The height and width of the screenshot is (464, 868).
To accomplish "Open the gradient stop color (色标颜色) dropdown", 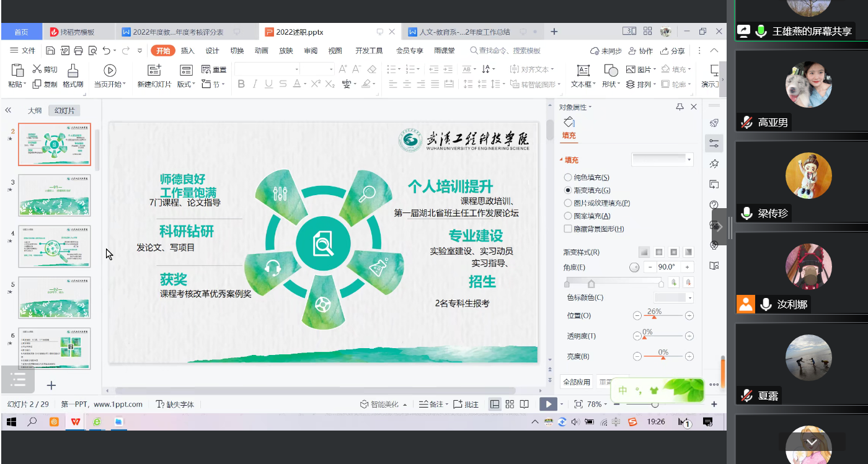I will (689, 298).
